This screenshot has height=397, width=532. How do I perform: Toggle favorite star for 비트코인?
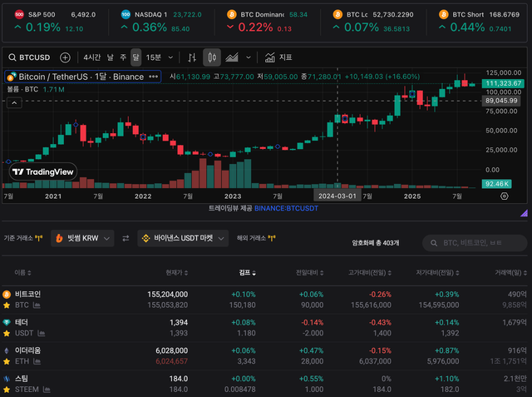coord(7,306)
